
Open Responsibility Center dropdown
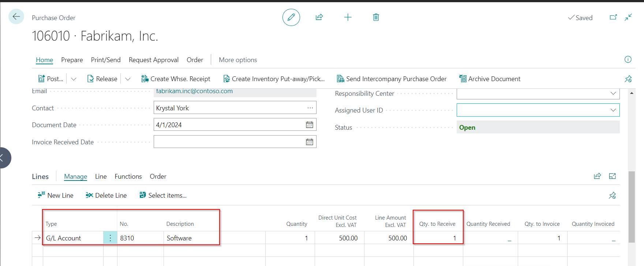click(x=613, y=94)
